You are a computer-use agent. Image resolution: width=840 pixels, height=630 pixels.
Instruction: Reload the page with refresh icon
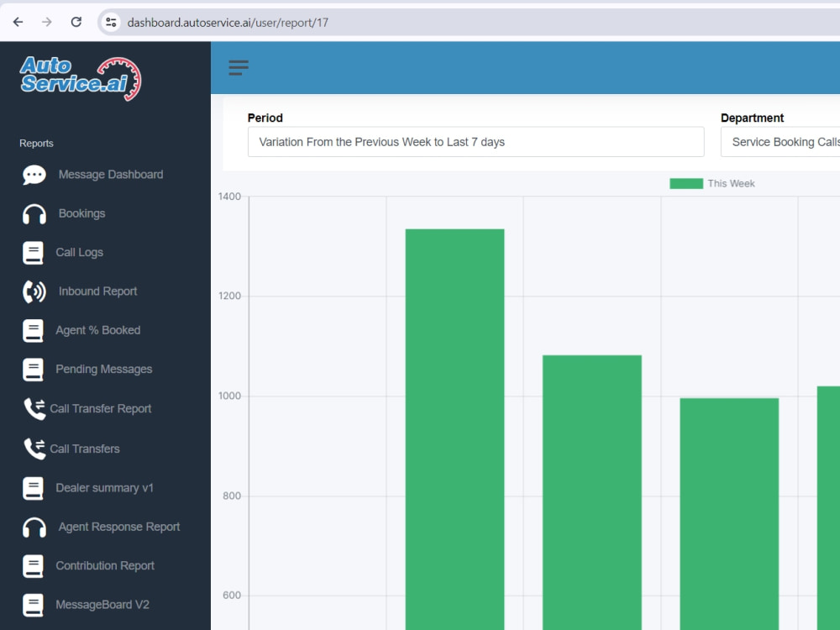point(76,22)
